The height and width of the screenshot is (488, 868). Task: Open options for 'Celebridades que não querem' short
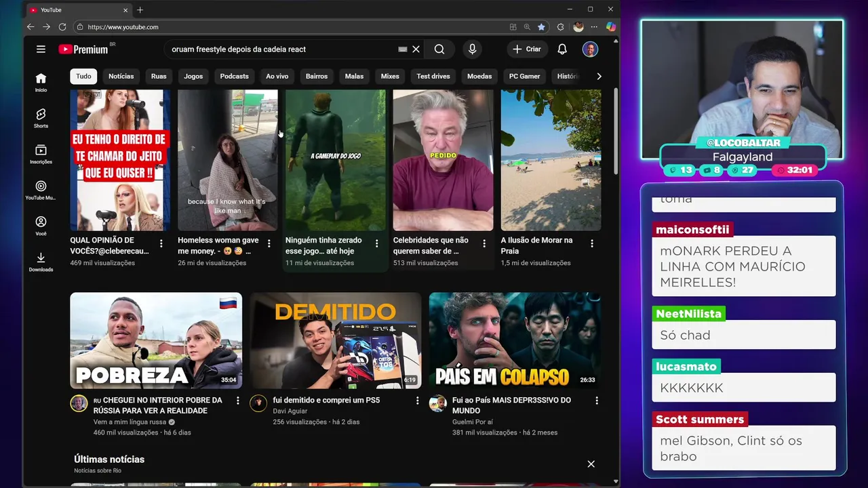tap(484, 243)
